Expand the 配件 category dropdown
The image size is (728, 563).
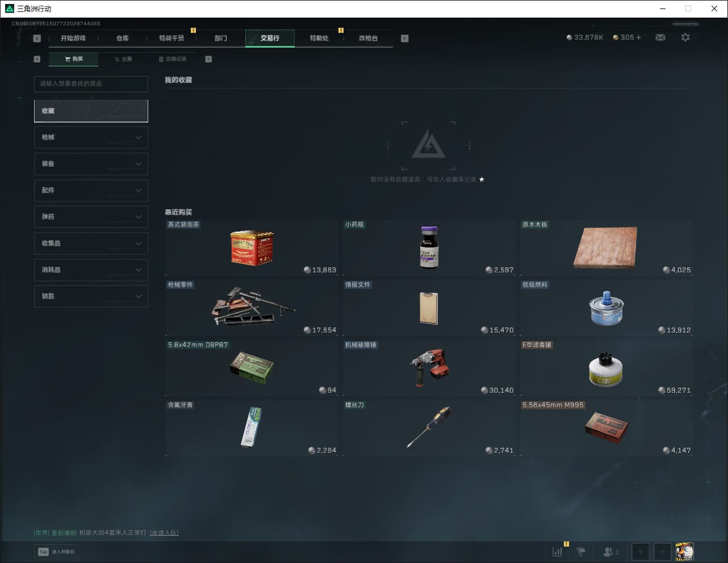91,190
